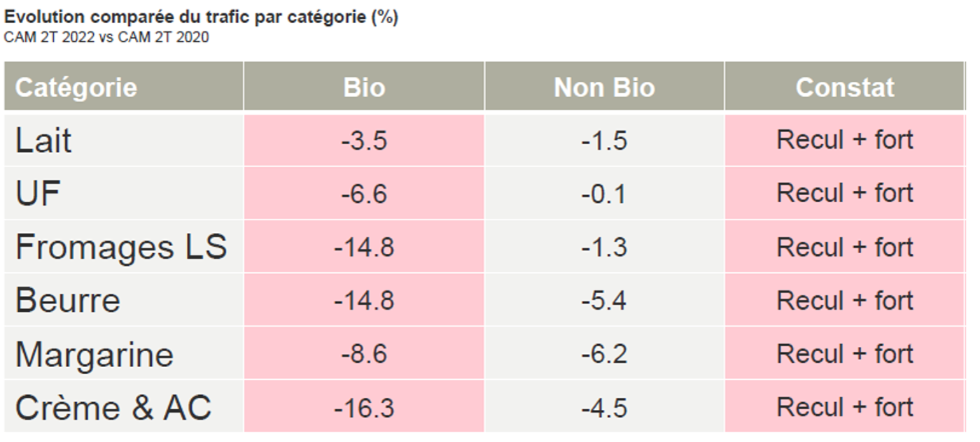
Task: Select the Non Bio value -5.4 for Beurre
Action: (604, 301)
